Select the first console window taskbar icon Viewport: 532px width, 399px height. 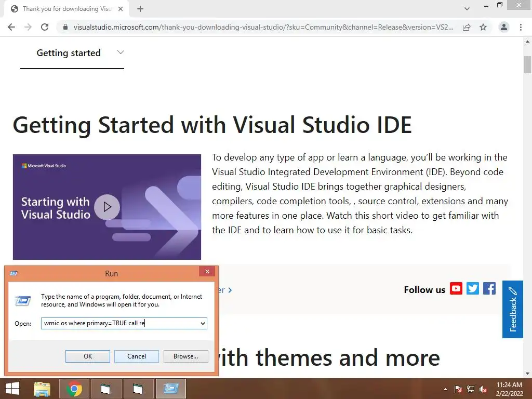(x=106, y=389)
